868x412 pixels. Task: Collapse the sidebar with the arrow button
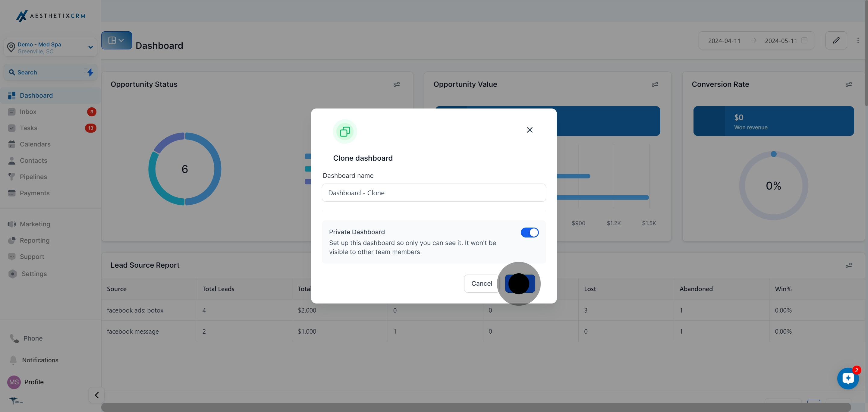coord(96,395)
